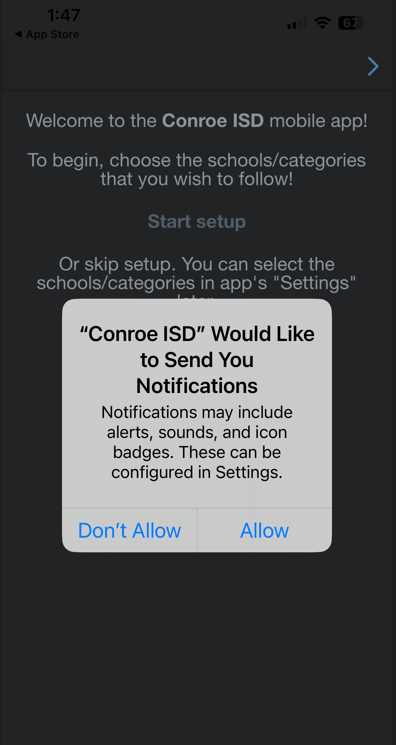The width and height of the screenshot is (396, 745).
Task: Tap the cellular signal bars icon
Action: 297,23
